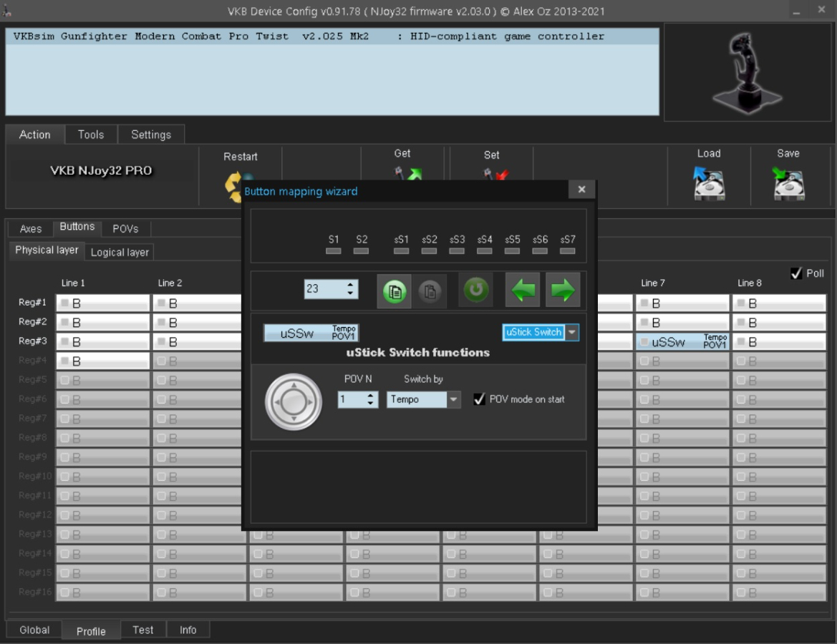Click the Reg#2 Line 8 button cell
Screen dimensions: 837x644
[x=779, y=322]
